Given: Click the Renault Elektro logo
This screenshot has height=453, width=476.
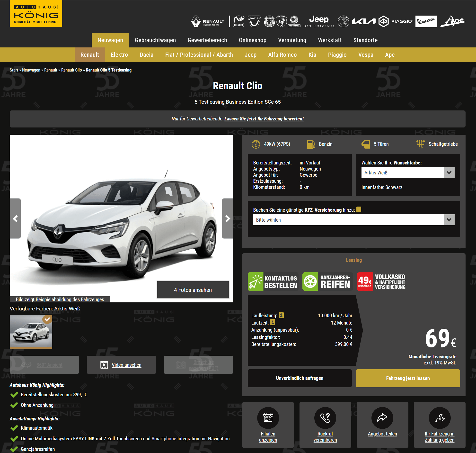Looking at the screenshot, I should tap(239, 21).
